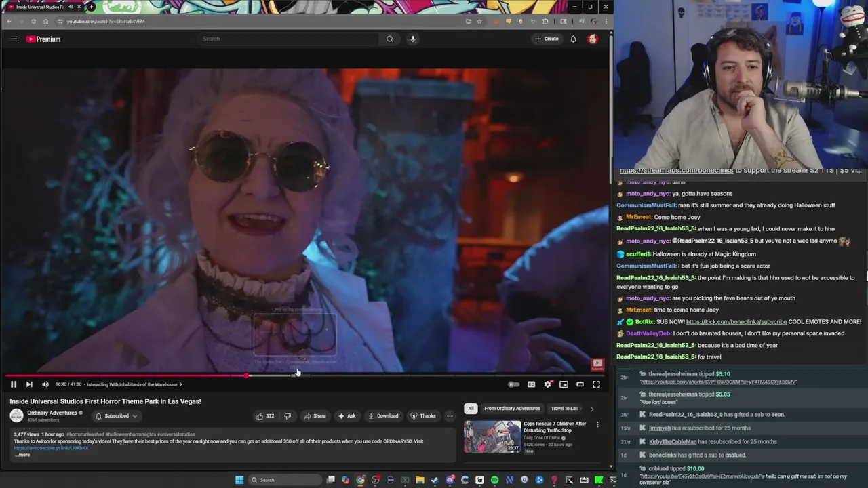Open YouTube notifications bell
Image resolution: width=868 pixels, height=488 pixels.
(x=573, y=39)
